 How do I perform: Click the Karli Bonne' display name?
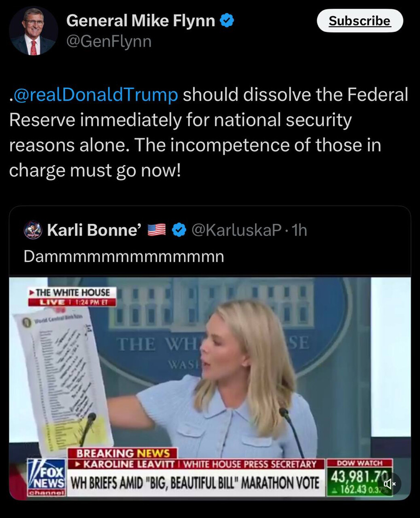click(x=94, y=230)
